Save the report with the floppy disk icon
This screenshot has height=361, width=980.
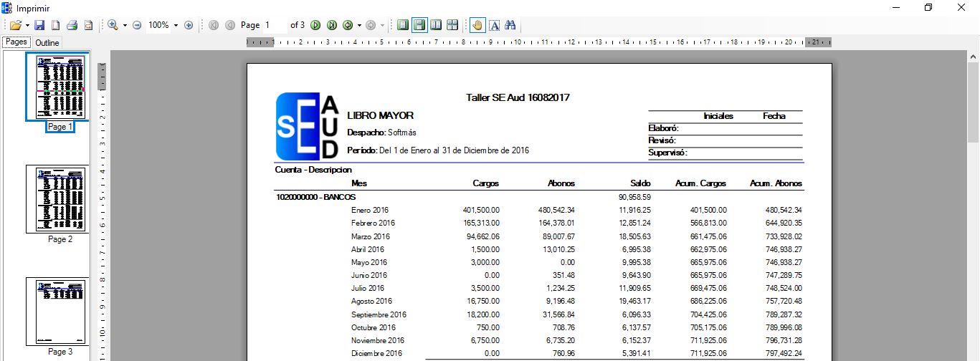point(41,25)
